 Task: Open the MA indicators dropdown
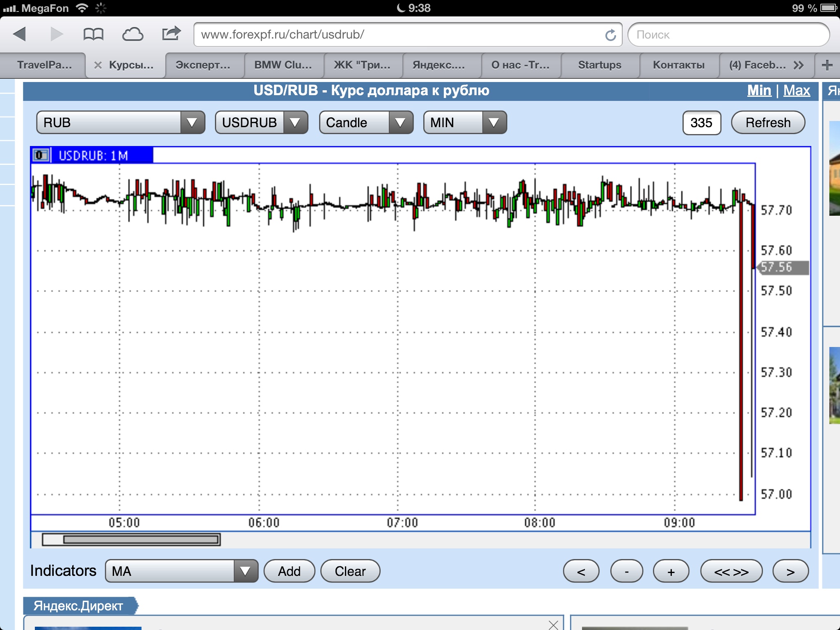(x=182, y=571)
